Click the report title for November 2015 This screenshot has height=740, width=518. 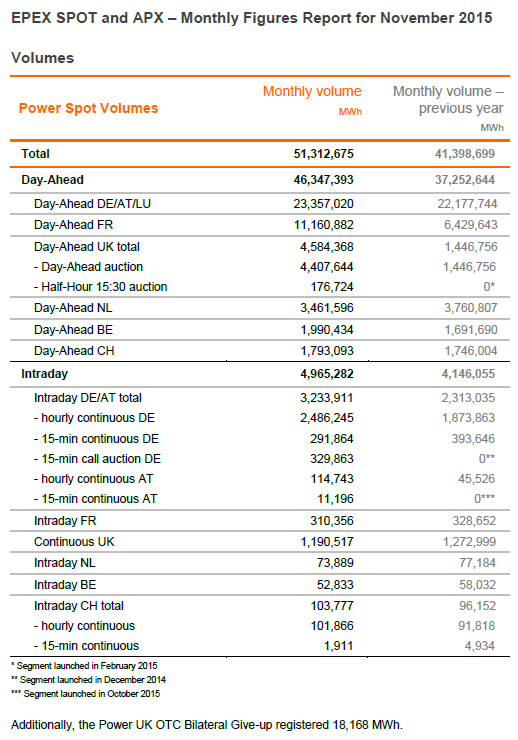click(251, 18)
